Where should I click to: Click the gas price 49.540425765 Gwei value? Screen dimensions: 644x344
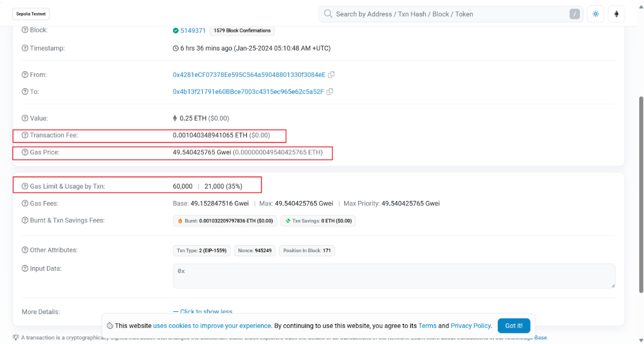(202, 152)
